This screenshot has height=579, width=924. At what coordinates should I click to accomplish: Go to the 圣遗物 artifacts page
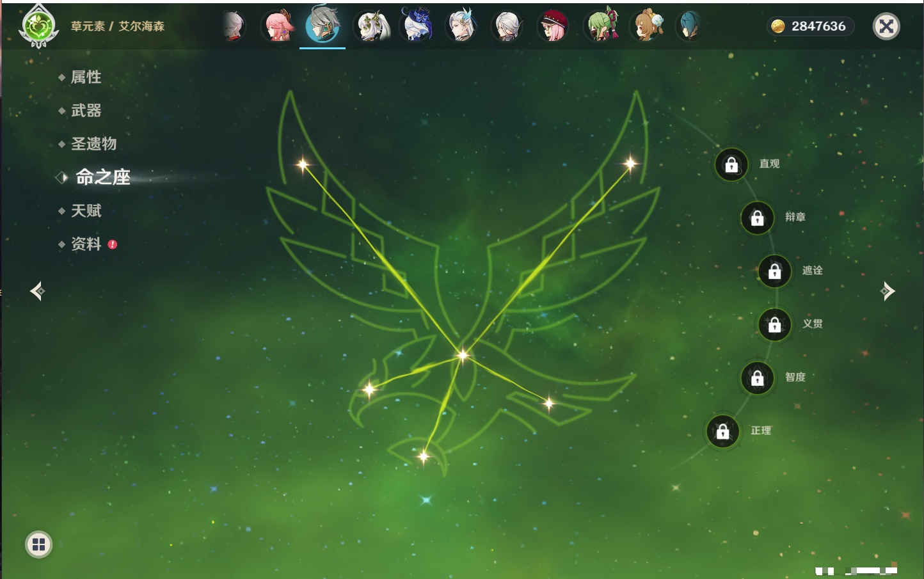coord(93,144)
